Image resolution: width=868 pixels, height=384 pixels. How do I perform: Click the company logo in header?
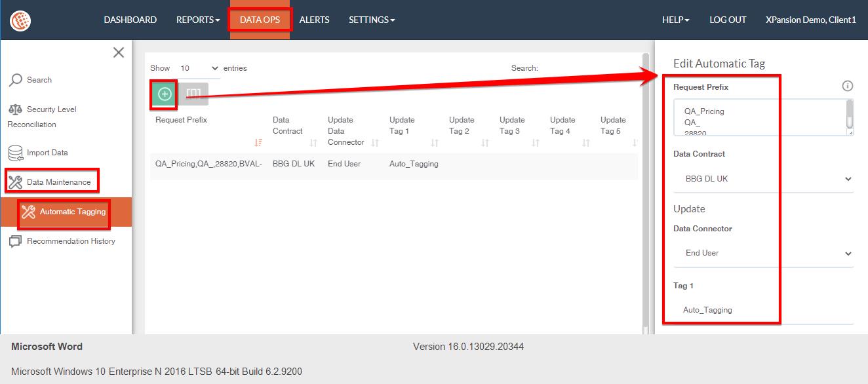(20, 20)
